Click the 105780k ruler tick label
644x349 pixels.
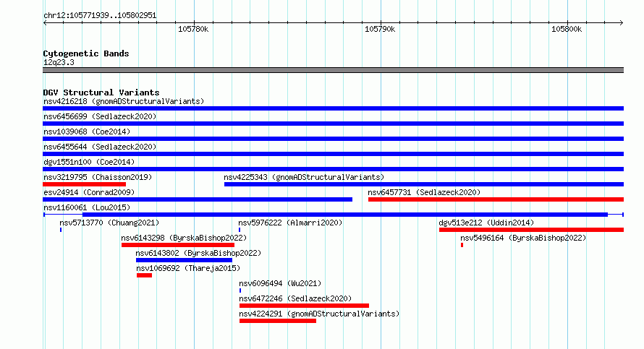coord(193,29)
